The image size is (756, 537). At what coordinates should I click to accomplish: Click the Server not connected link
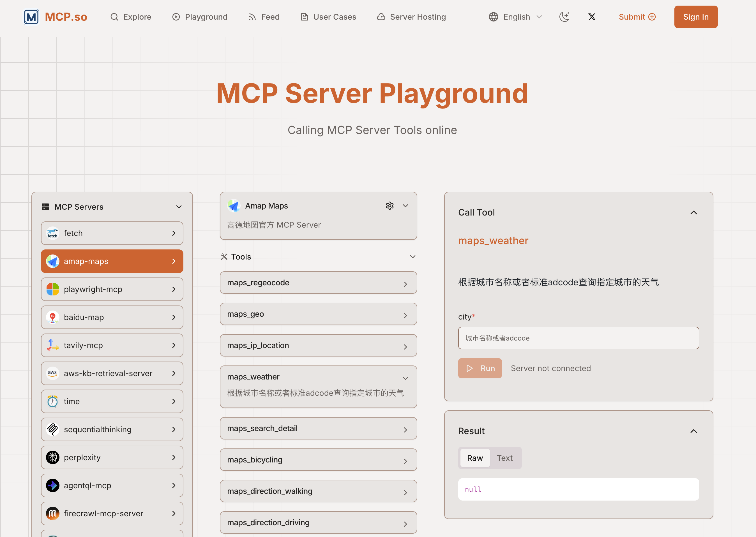[550, 368]
